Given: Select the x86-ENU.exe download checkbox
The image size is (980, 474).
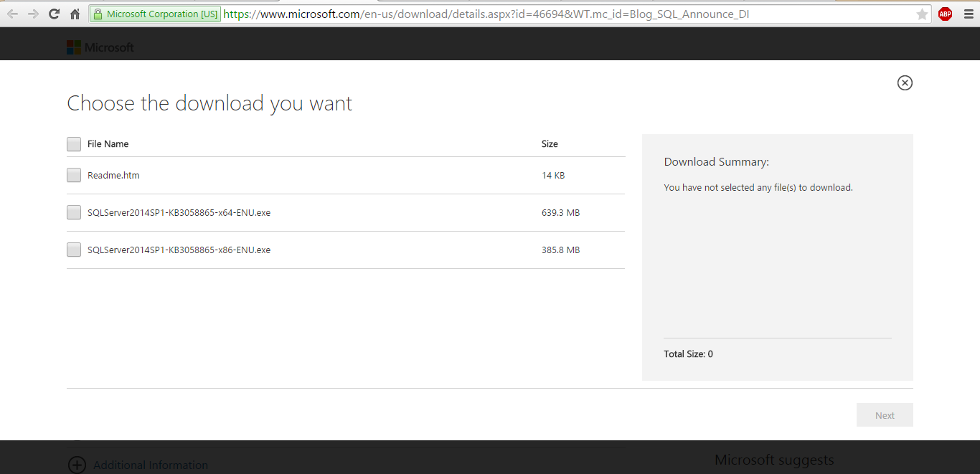Looking at the screenshot, I should point(74,250).
